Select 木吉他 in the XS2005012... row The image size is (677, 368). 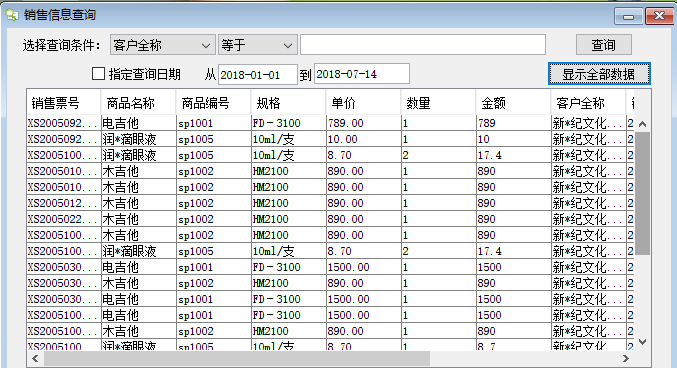tap(138, 203)
